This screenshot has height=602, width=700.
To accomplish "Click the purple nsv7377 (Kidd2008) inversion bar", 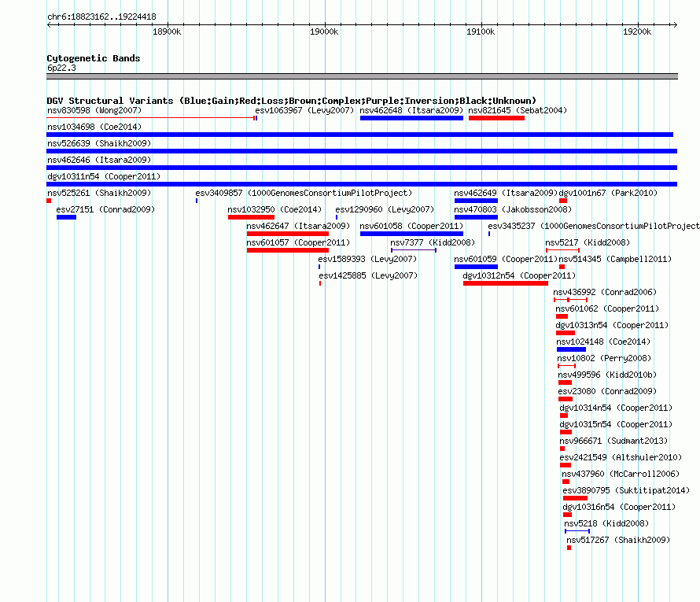I will pos(414,250).
